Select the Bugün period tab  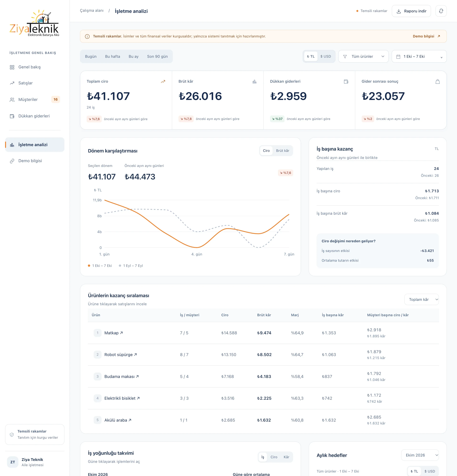point(91,56)
